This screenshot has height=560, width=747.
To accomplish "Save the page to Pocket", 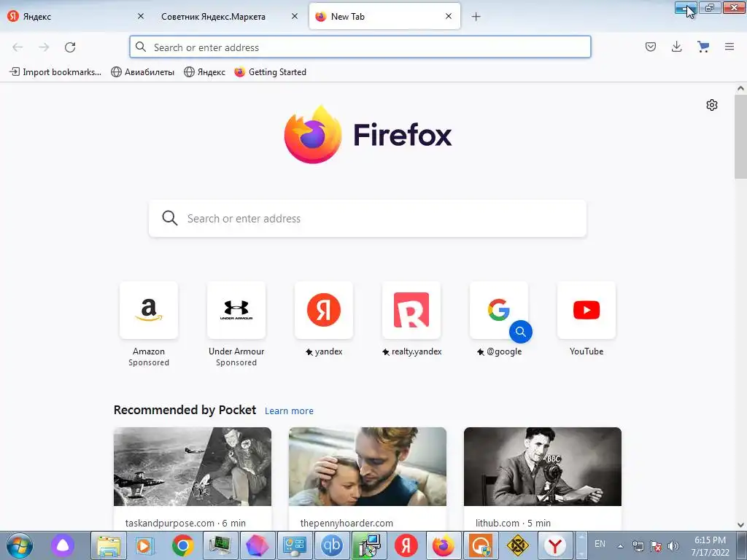I will (651, 47).
